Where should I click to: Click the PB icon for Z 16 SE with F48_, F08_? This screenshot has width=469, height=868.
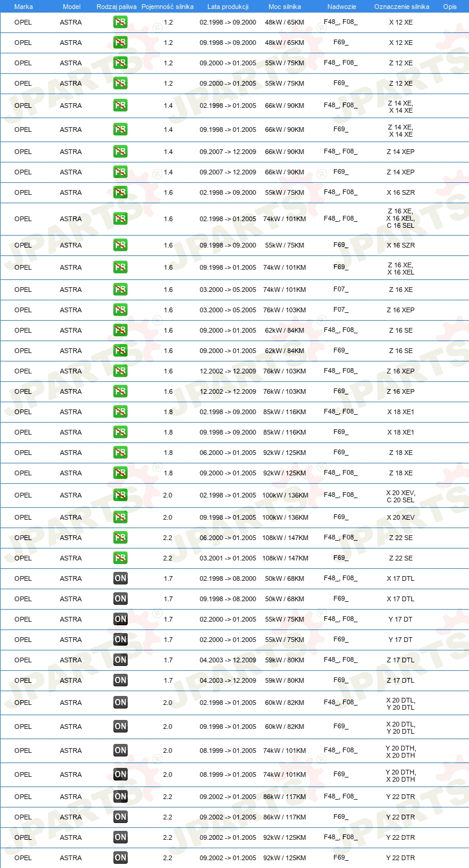click(121, 330)
